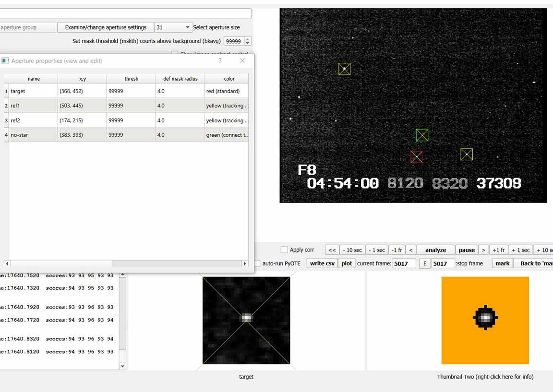The height and width of the screenshot is (392, 553).
Task: Close the Aperture properties dialog
Action: tap(242, 60)
